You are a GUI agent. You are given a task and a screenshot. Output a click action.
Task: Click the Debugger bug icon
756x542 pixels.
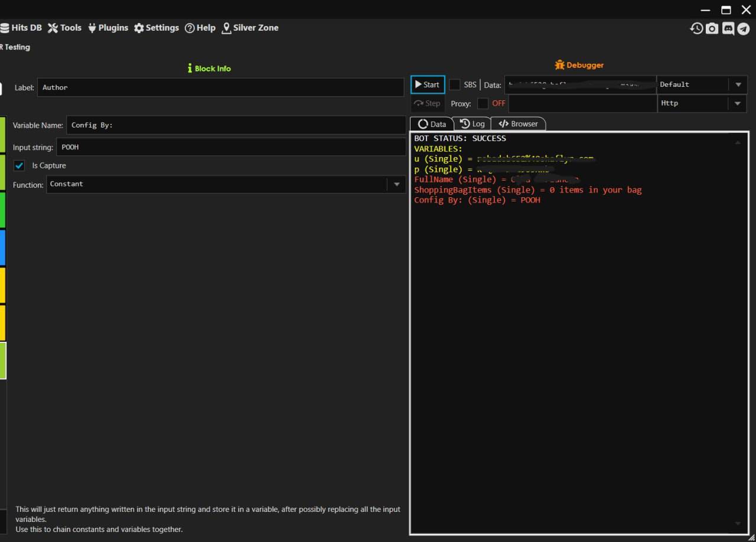coord(560,65)
